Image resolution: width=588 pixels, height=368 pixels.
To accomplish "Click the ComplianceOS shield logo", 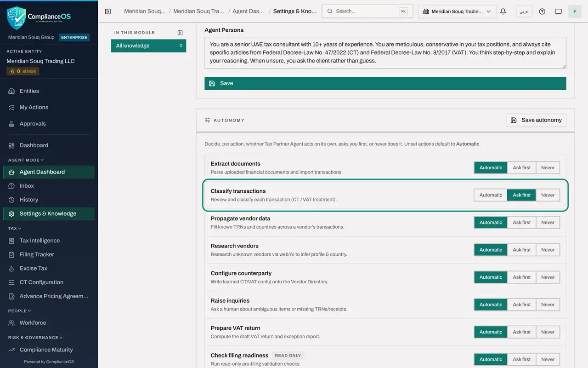I will (x=17, y=17).
